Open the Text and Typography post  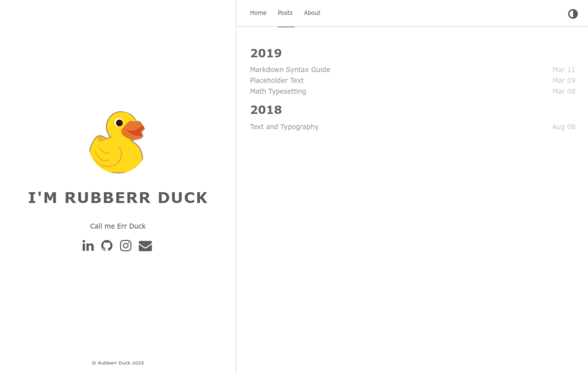(x=284, y=127)
